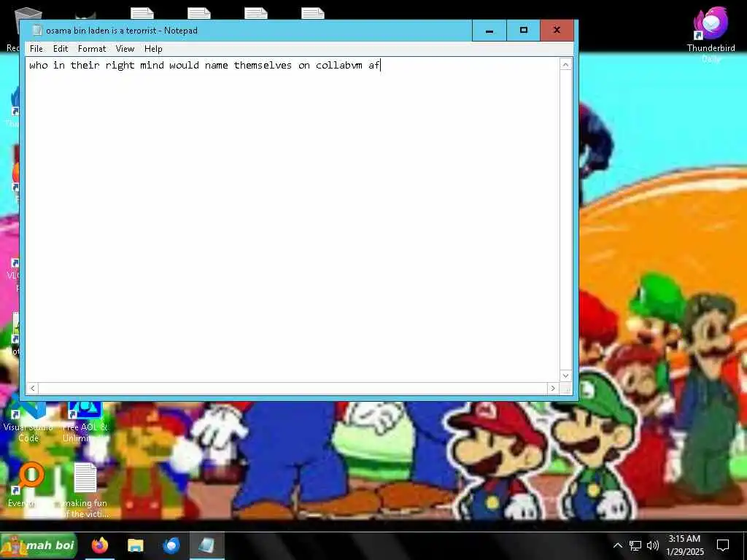Click the vertical scrollbar down arrow
The image size is (747, 560).
tap(565, 376)
